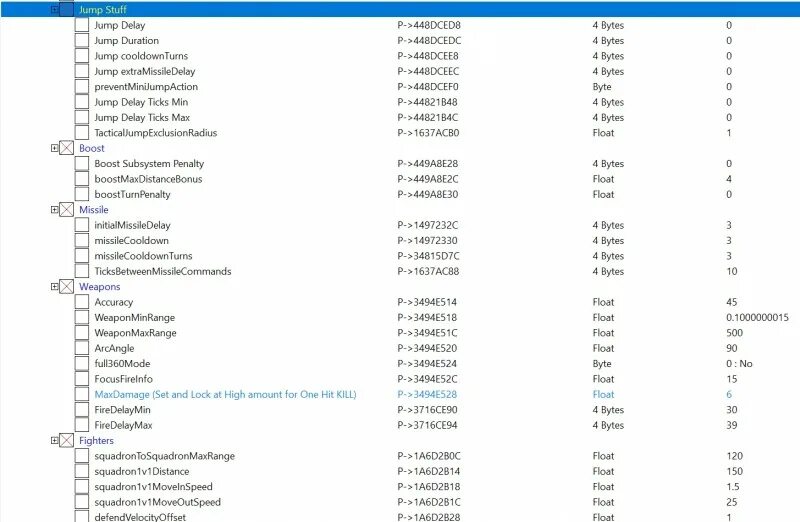800x522 pixels.
Task: Click the Jump Delay Ticks Min description
Action: coord(141,102)
